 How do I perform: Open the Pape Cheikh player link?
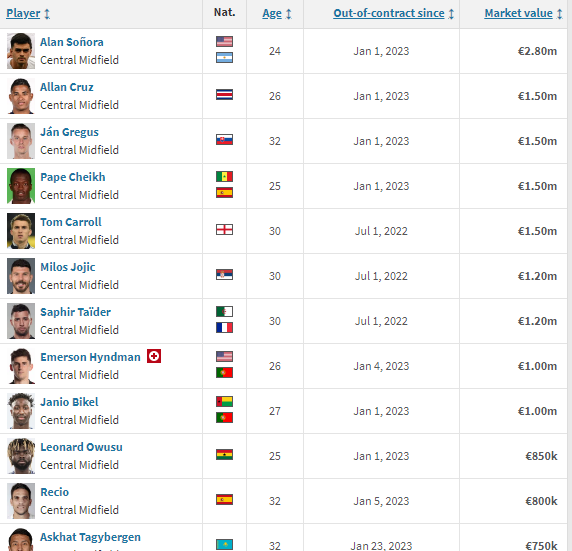tap(73, 177)
